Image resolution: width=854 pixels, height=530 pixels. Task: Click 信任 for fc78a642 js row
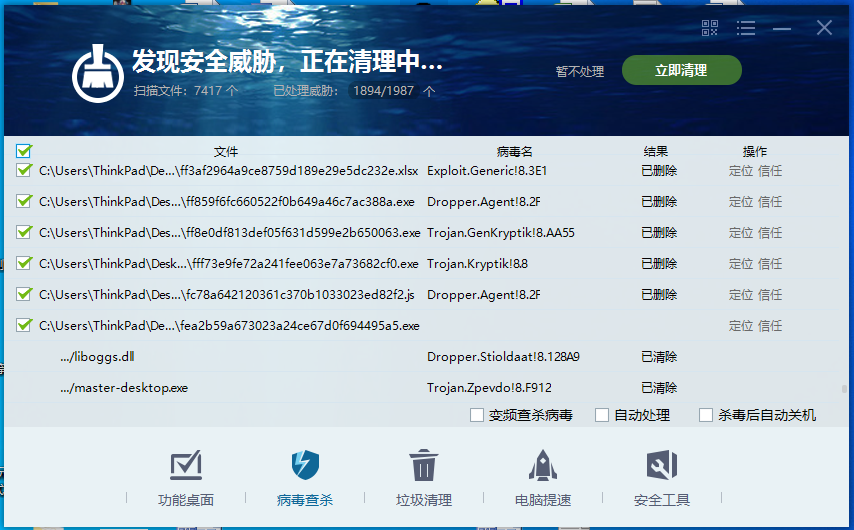(x=770, y=295)
